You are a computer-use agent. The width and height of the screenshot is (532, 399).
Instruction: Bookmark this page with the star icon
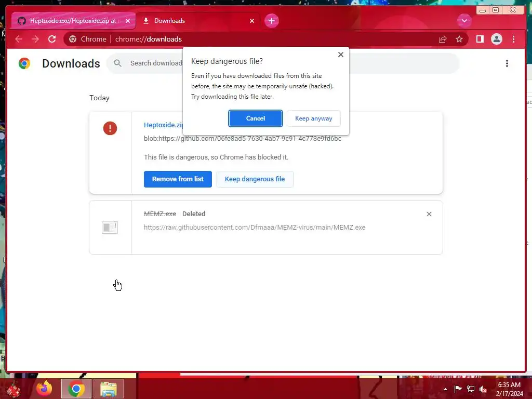[459, 39]
